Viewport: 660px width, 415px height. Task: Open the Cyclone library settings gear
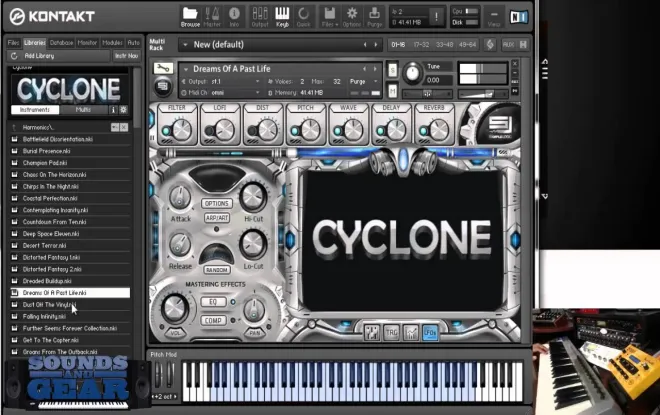[x=123, y=109]
